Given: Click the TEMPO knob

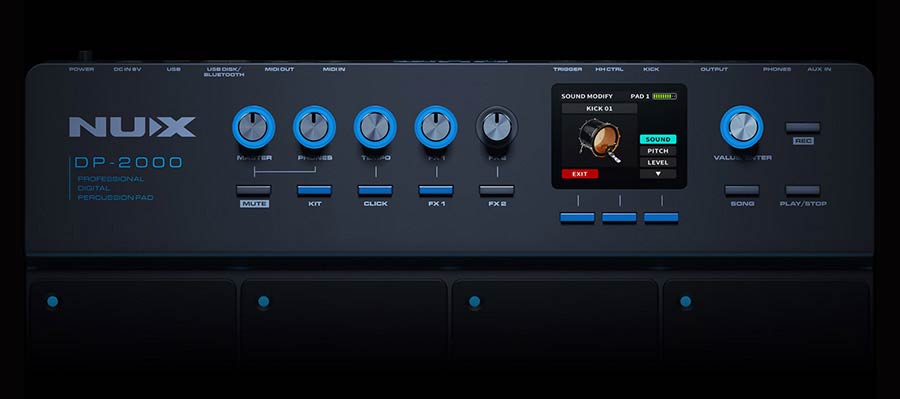Looking at the screenshot, I should point(375,127).
